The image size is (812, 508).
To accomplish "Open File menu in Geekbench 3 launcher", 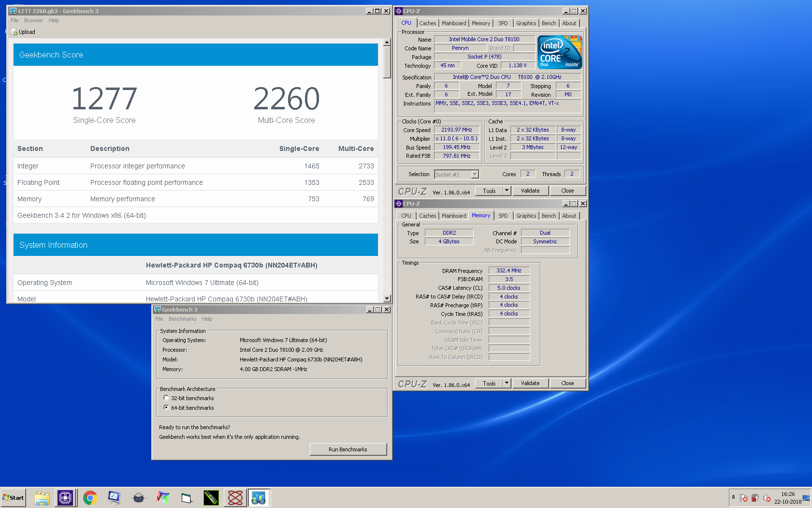I will point(159,319).
